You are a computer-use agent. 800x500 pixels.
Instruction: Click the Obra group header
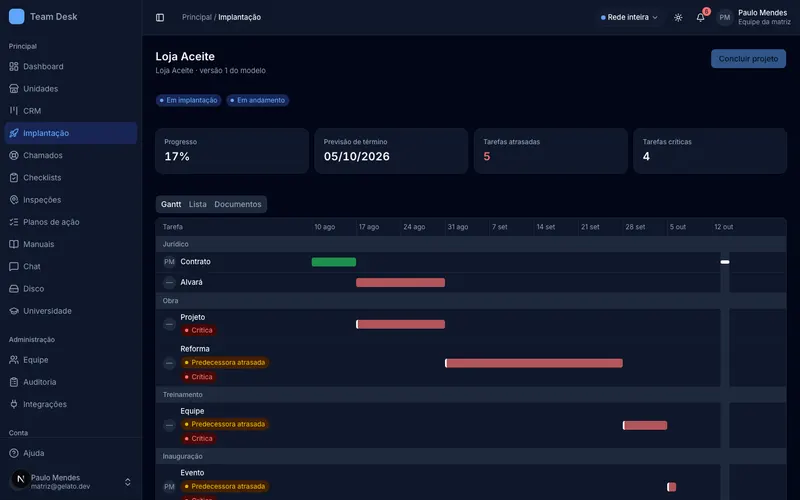point(470,301)
